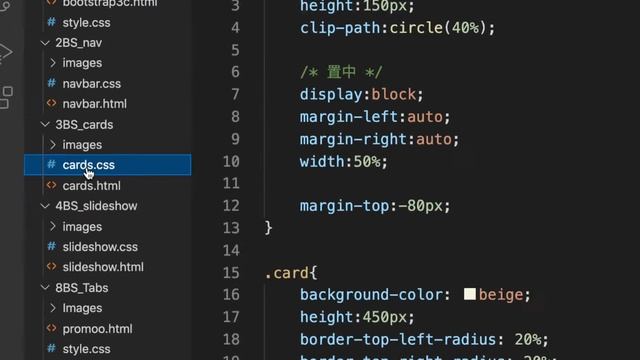
Task: Click the HTML icon beside cards.html
Action: (x=51, y=185)
